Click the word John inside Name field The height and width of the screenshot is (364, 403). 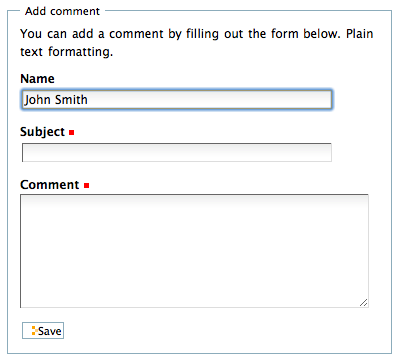point(38,100)
